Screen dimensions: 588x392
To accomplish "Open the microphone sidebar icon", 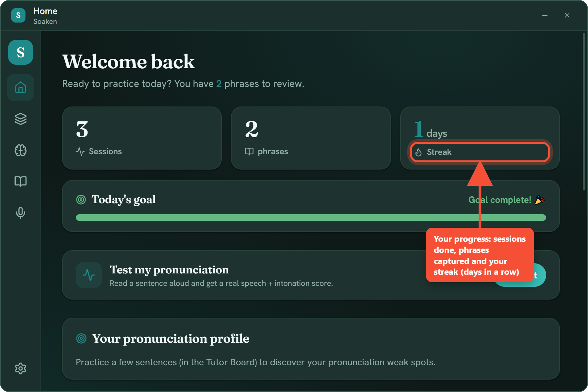I will click(21, 213).
